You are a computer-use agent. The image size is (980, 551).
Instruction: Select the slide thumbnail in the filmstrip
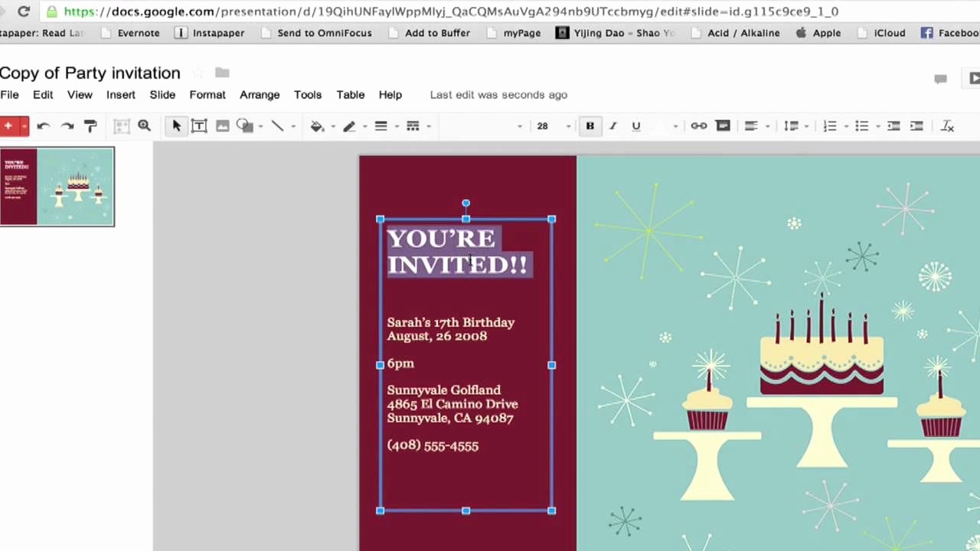coord(57,186)
